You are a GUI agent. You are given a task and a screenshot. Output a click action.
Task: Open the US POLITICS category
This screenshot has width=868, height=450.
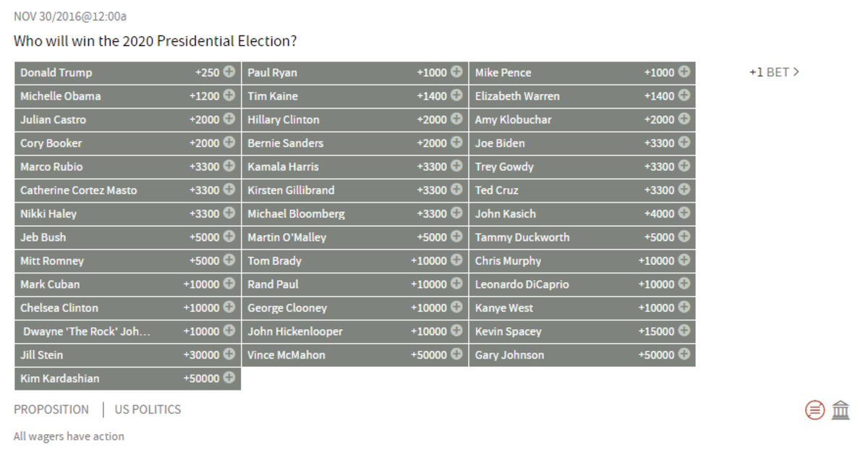click(x=148, y=409)
